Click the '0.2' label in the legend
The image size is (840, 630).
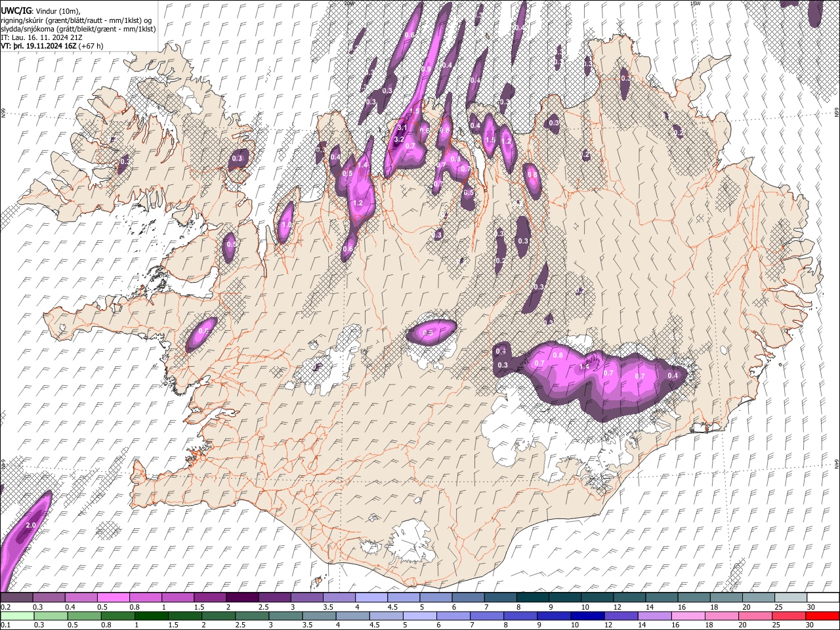point(6,607)
